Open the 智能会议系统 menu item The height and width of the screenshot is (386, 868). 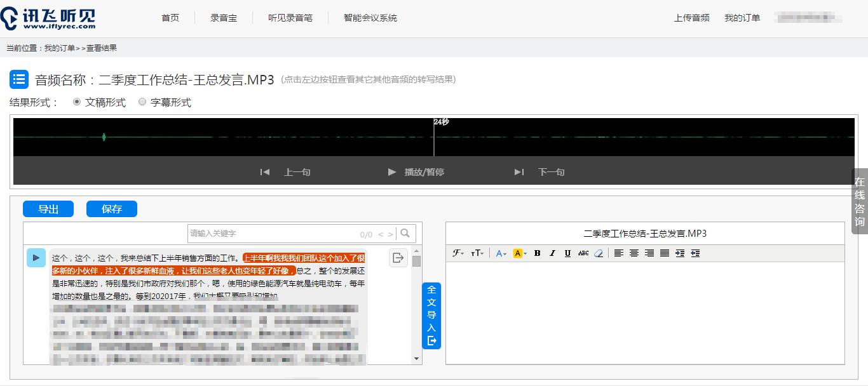pyautogui.click(x=370, y=18)
